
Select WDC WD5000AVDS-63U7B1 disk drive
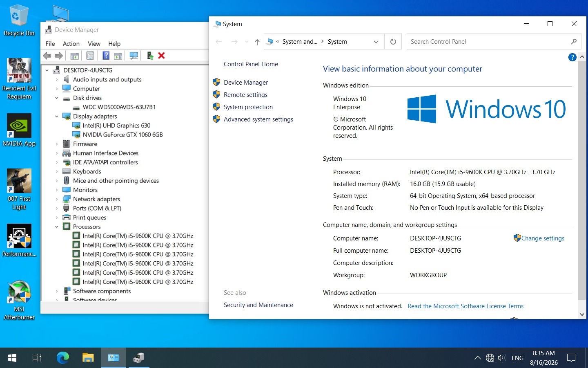(x=119, y=107)
